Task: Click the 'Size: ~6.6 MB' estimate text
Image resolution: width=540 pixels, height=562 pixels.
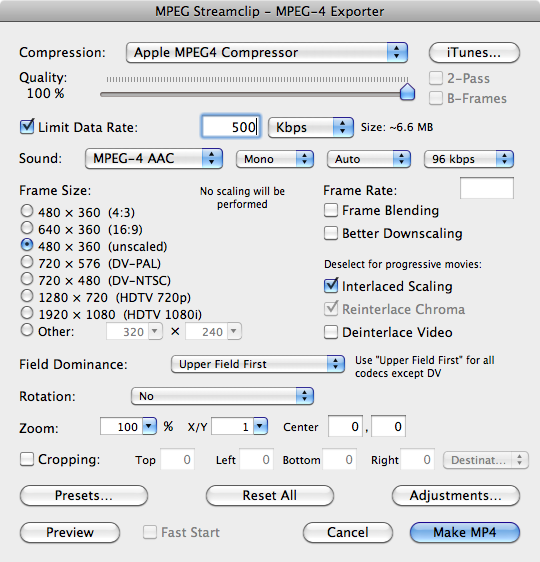Action: [x=397, y=127]
